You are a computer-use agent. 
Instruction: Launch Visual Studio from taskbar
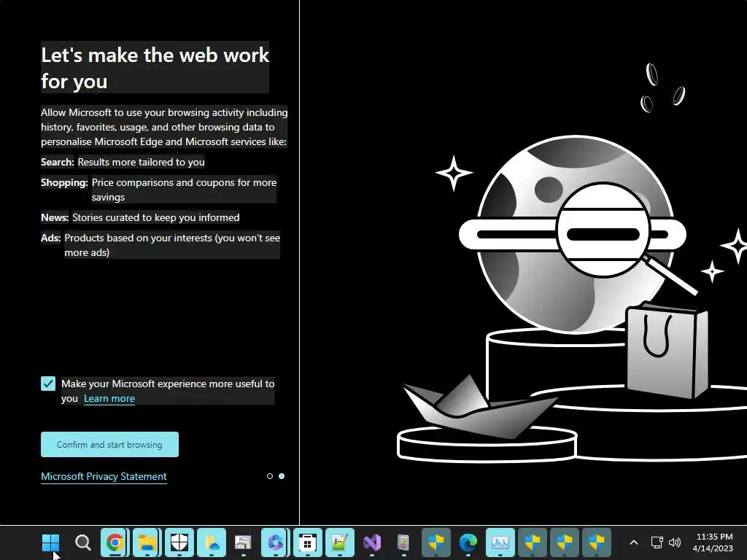click(372, 542)
